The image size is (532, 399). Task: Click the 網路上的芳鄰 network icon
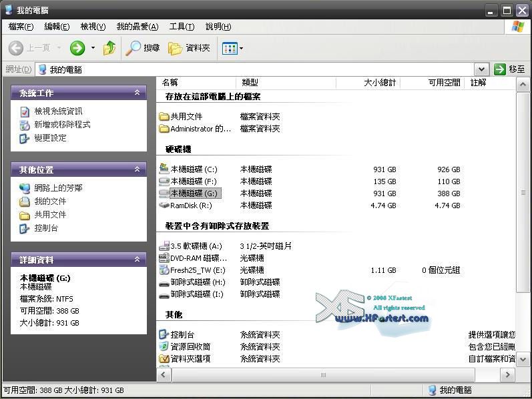pos(25,188)
